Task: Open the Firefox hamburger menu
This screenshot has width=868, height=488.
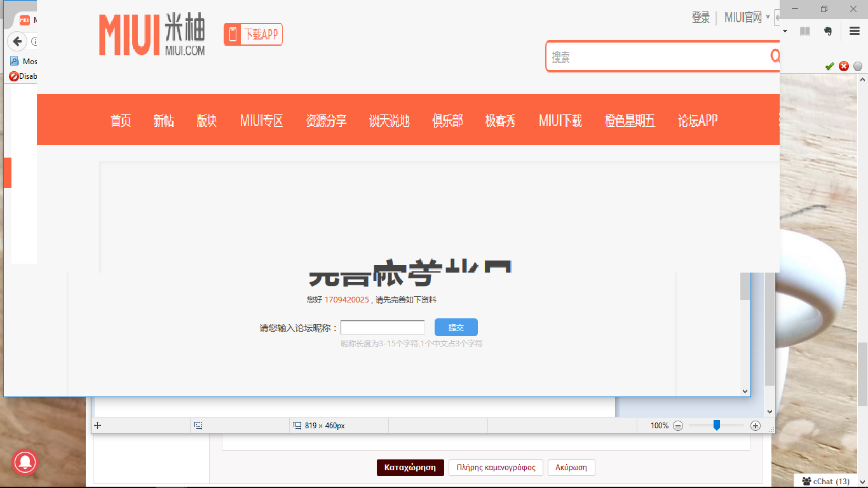Action: (854, 31)
